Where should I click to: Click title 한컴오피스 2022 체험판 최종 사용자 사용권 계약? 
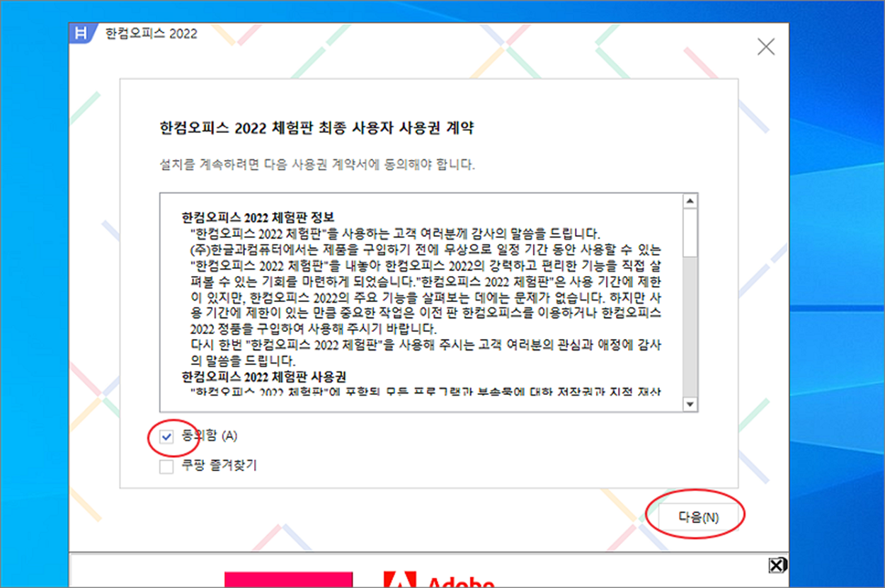317,129
